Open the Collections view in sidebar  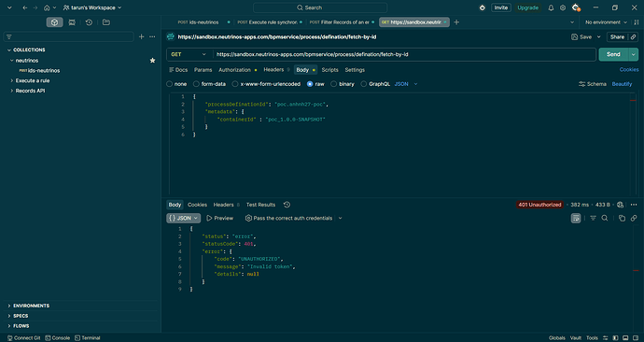pyautogui.click(x=55, y=22)
